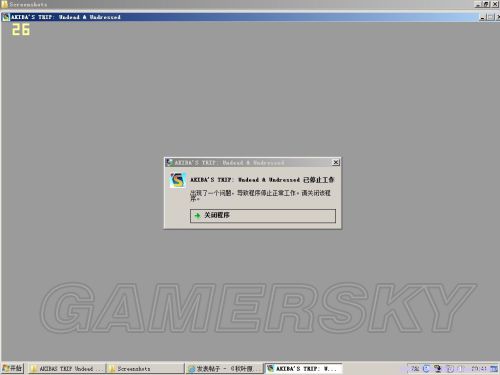Click the AKIBA'S TRIP icon in dialog body
Viewport: 500px width, 375px height.
click(178, 180)
